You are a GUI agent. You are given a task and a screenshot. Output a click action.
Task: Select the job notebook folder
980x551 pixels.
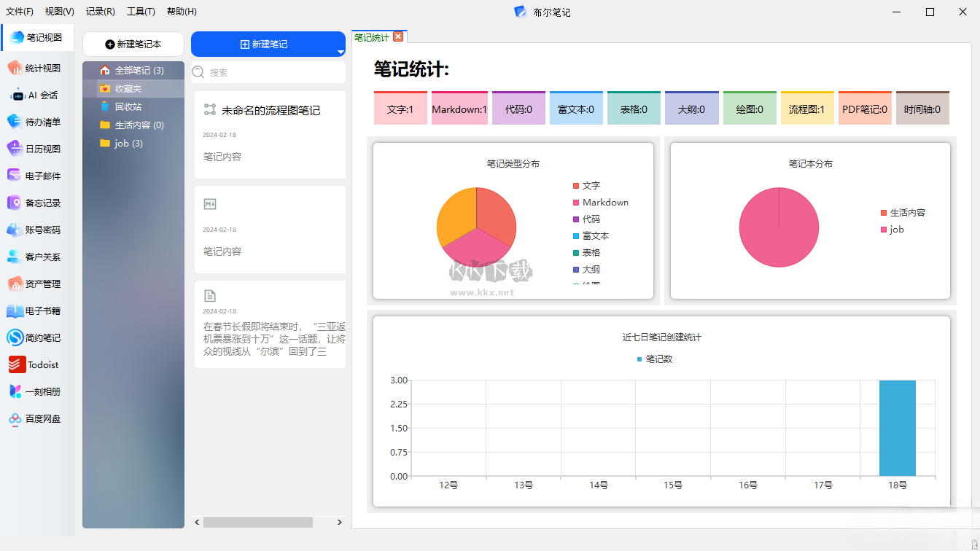tap(128, 144)
